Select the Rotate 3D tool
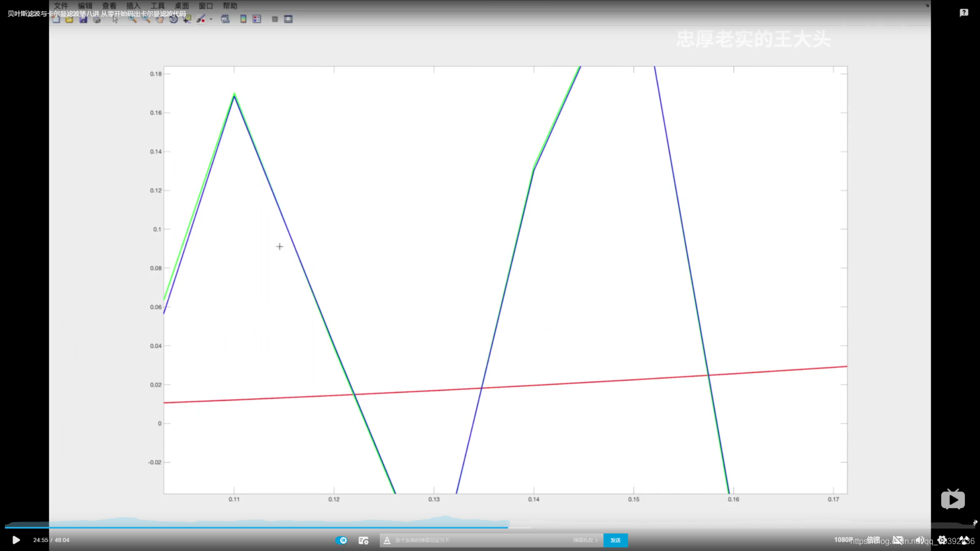Image resolution: width=980 pixels, height=551 pixels. (174, 19)
